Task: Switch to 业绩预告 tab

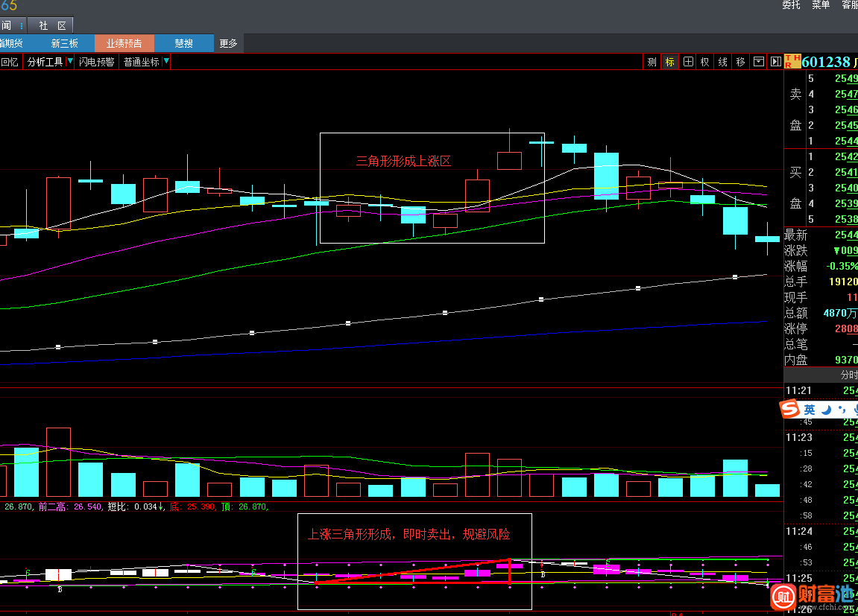Action: [124, 43]
